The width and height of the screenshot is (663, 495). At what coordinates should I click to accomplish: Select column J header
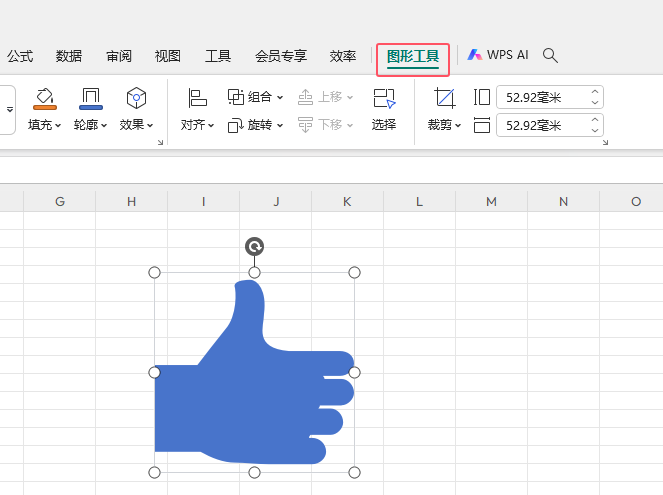pos(276,201)
